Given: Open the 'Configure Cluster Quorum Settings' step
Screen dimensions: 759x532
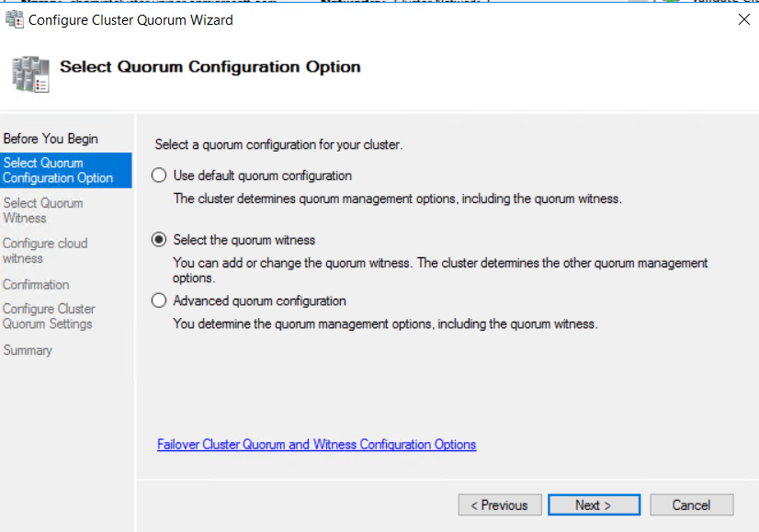Looking at the screenshot, I should click(49, 316).
